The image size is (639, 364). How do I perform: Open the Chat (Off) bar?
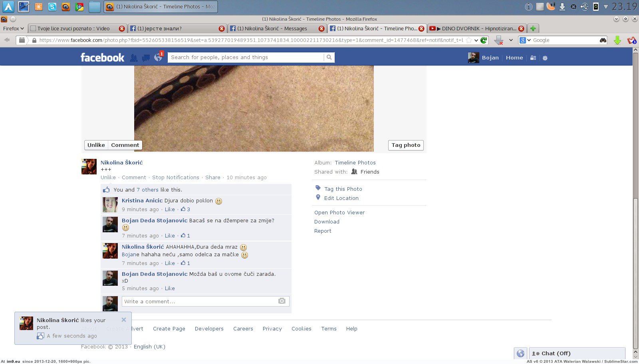pos(577,353)
